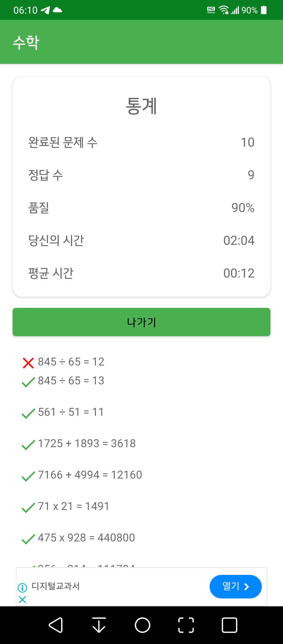Tap the screenshot capture frame icon
The image size is (283, 644).
point(186,625)
